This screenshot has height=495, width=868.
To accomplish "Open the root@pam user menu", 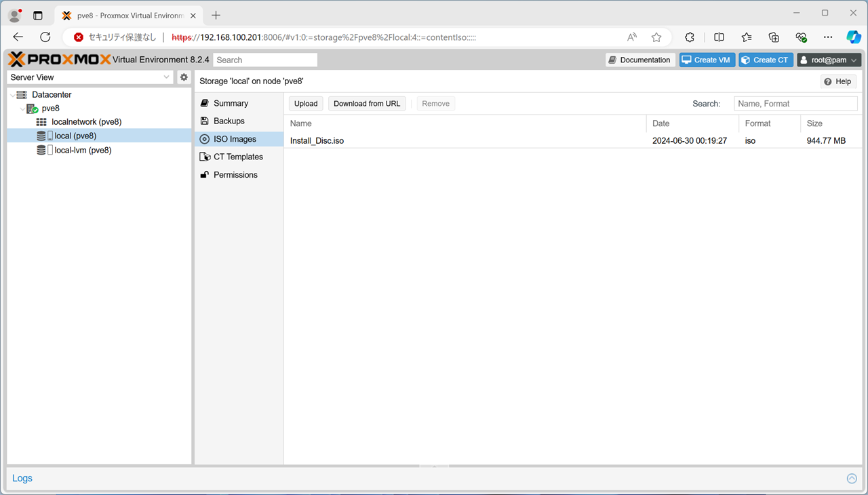I will pos(829,60).
